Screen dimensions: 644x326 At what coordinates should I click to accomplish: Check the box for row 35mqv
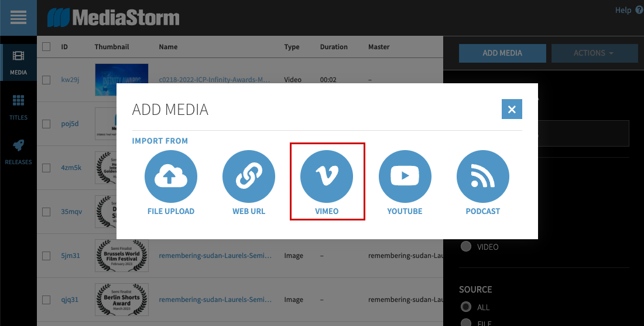click(x=46, y=212)
